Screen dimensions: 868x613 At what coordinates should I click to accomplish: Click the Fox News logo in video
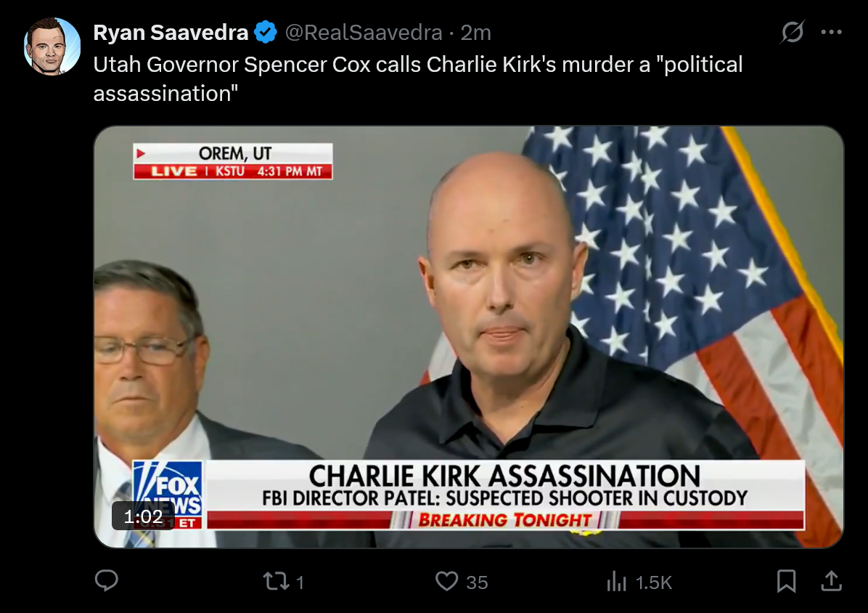pos(168,494)
